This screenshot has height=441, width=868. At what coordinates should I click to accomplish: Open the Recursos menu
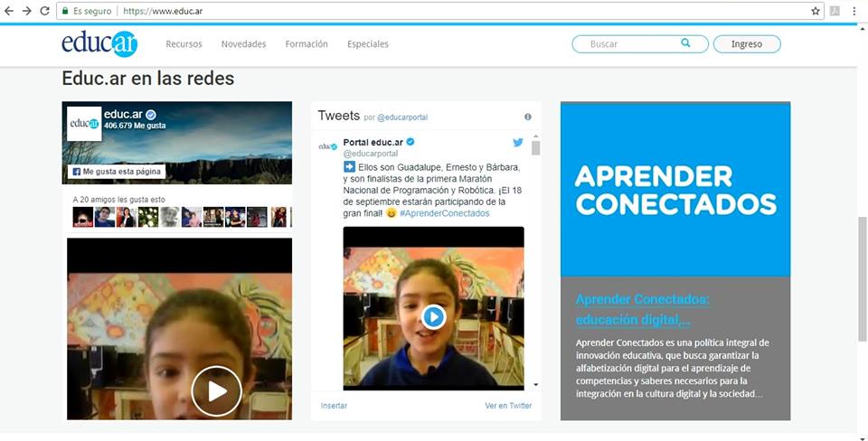point(184,43)
